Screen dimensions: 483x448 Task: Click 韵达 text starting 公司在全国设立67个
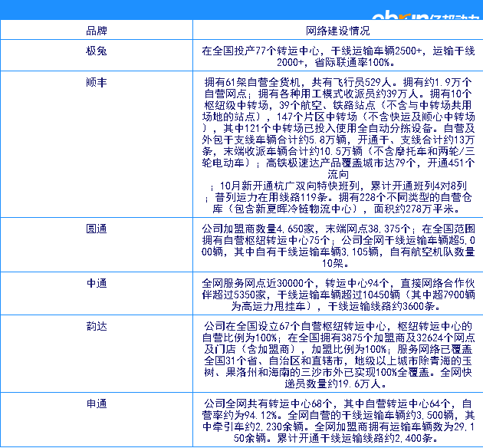[x=338, y=326]
